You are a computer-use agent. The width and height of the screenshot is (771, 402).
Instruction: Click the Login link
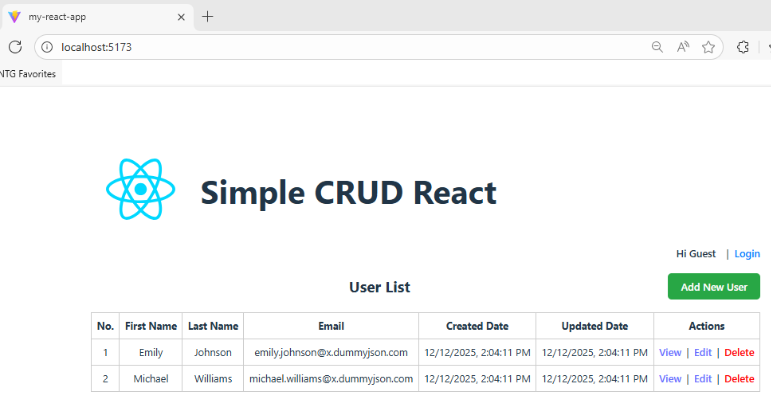pyautogui.click(x=747, y=254)
